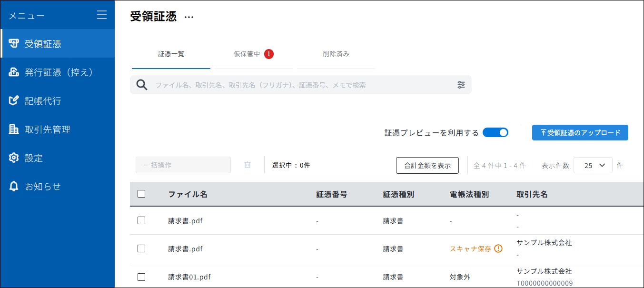Tick checkbox for the 請求書01.pdf row
This screenshot has width=644, height=288.
(x=141, y=277)
